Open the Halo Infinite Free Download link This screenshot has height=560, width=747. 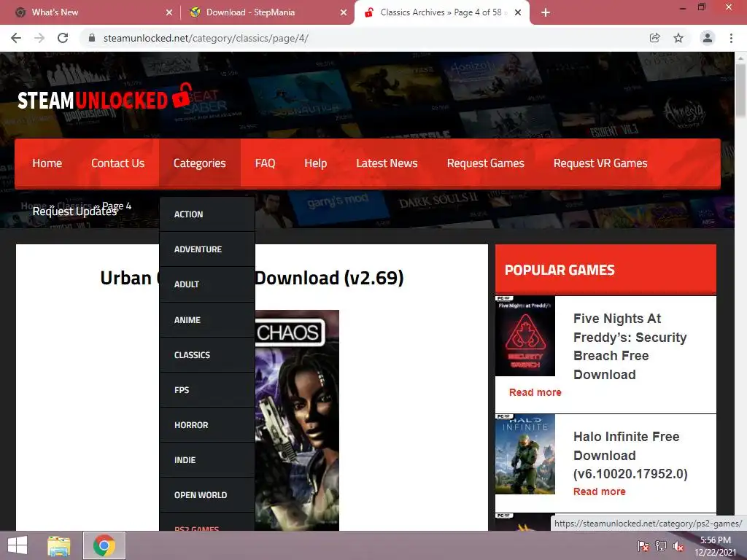630,455
